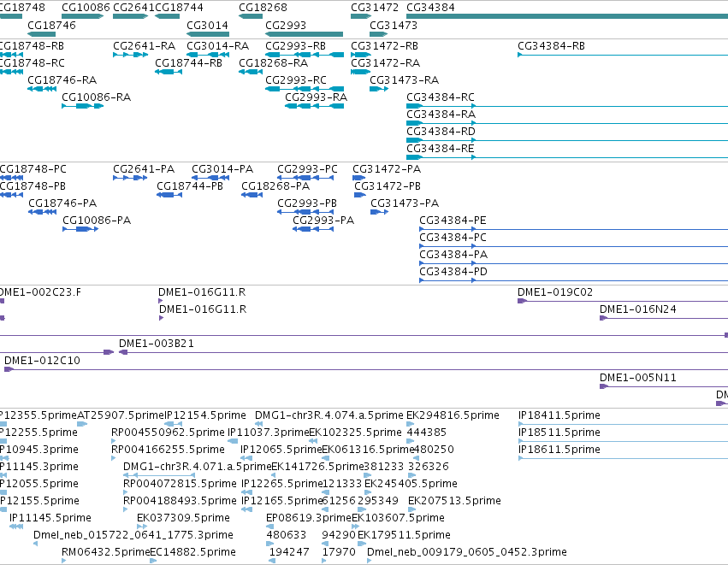
Task: Open transcript CG2641-RA
Action: point(144,46)
